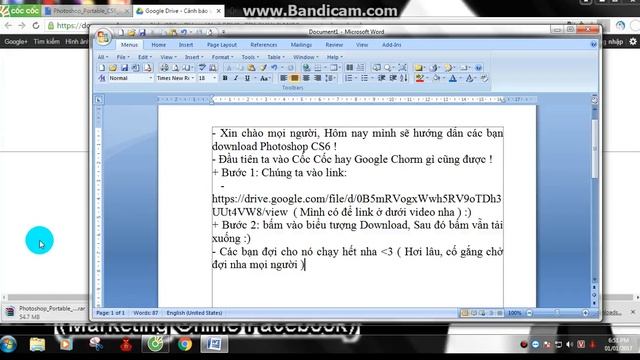This screenshot has height=360, width=640.
Task: Click the Word taskbar button
Action: [x=214, y=344]
